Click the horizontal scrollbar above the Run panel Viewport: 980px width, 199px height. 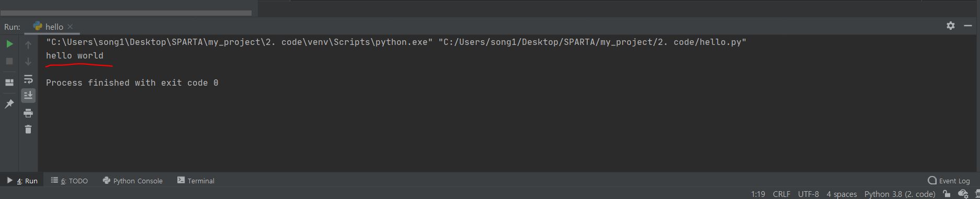[126, 13]
